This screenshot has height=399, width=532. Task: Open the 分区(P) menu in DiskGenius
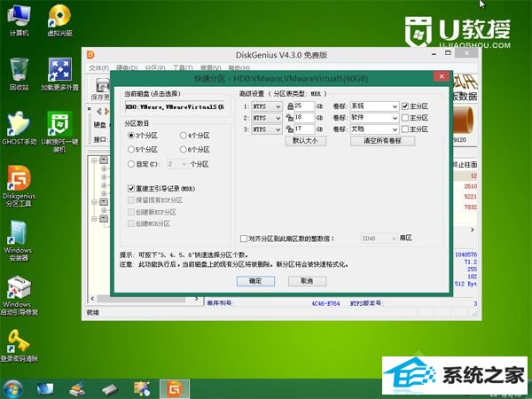point(154,68)
